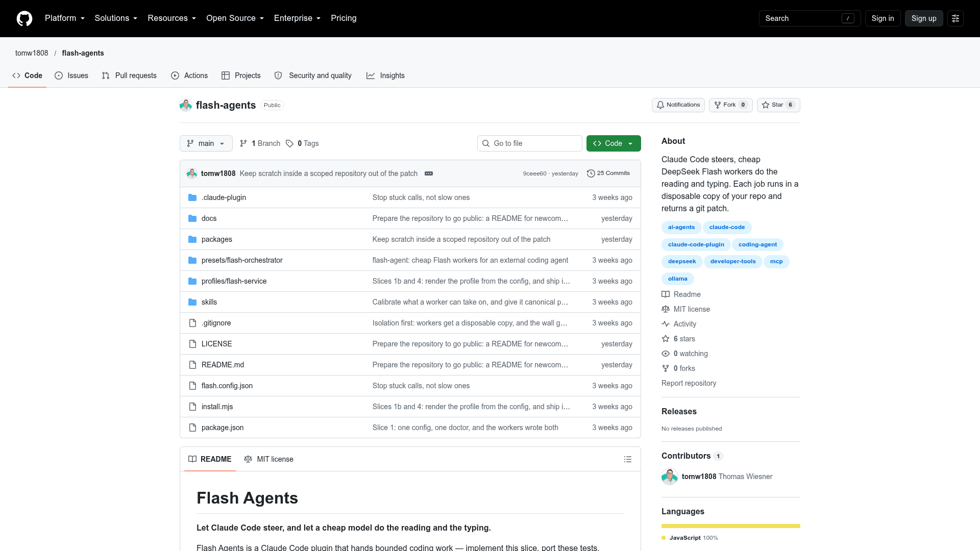Click the Tags icon next to 0 Tags
The width and height of the screenshot is (980, 551).
[289, 143]
